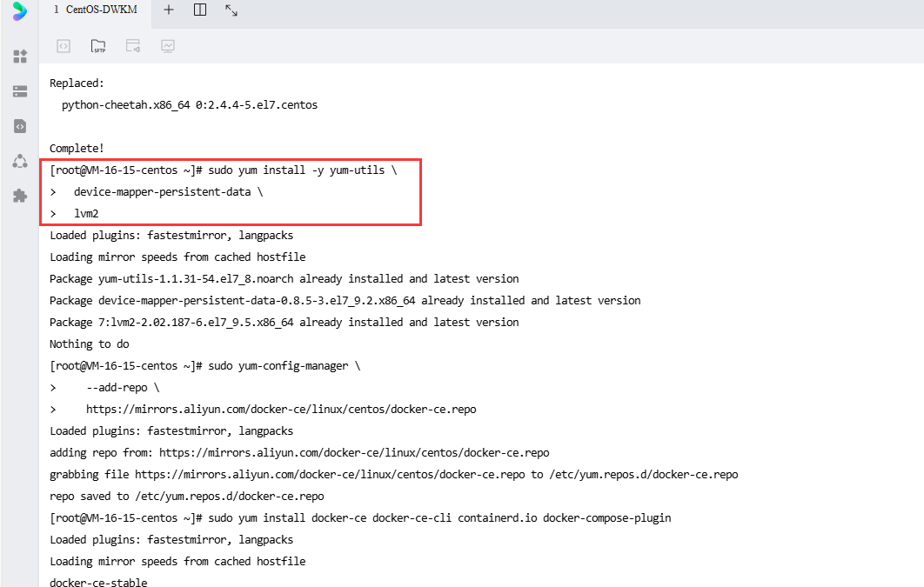Screen dimensions: 924x587
Task: Click the 'lvm2' continuation line
Action: [x=86, y=214]
